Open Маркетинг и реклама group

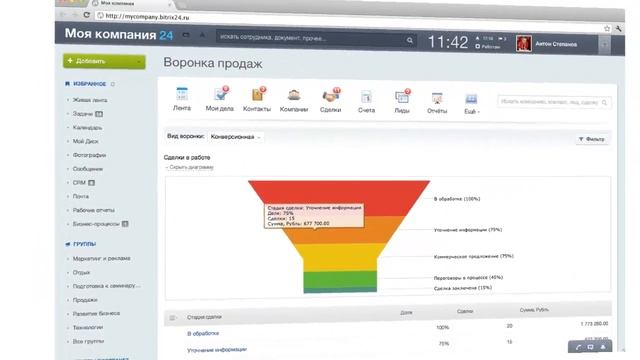tap(102, 258)
